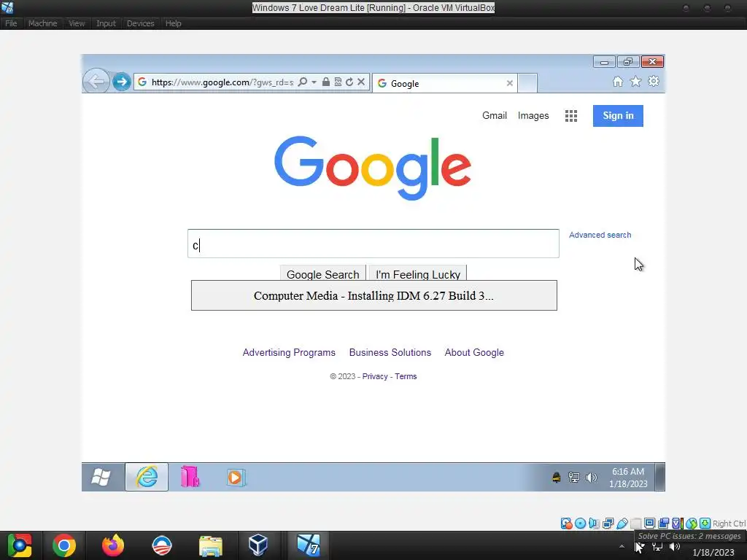Open the Advertising Programs link

coord(289,352)
